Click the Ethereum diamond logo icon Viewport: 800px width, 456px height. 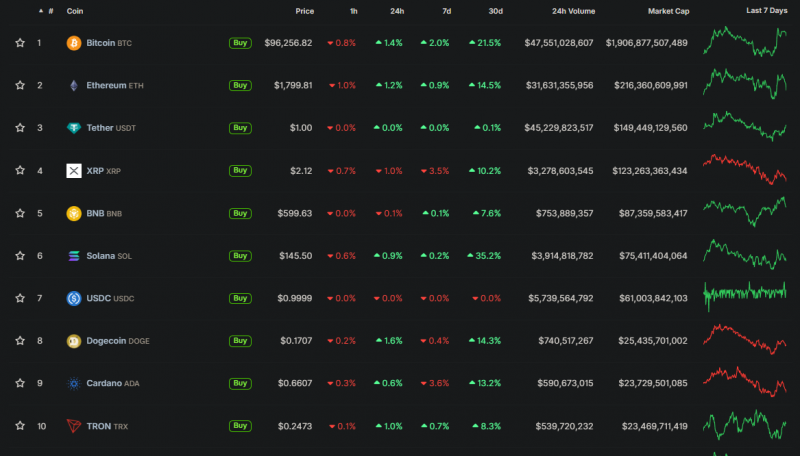[x=73, y=85]
